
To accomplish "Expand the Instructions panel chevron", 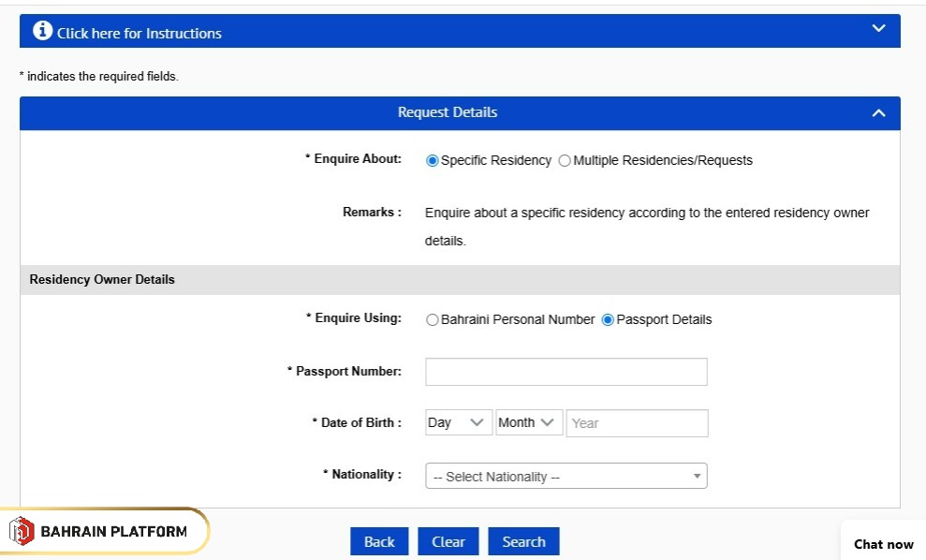I will pyautogui.click(x=878, y=29).
